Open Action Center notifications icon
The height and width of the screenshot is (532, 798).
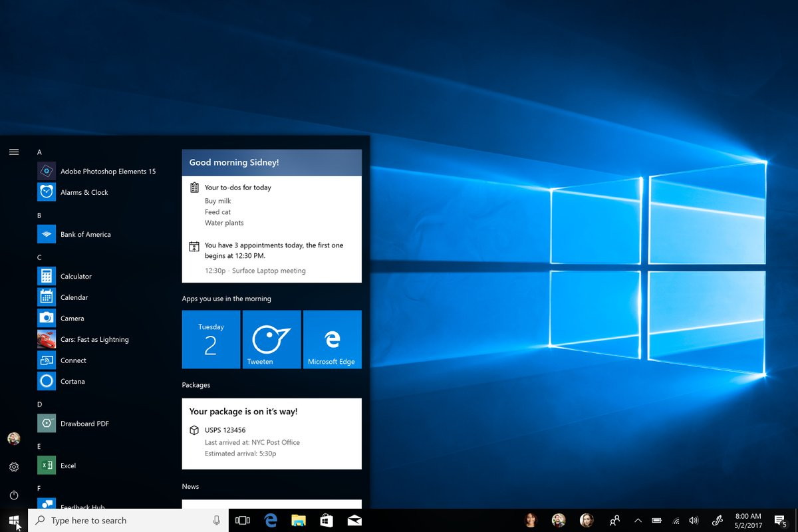click(781, 521)
